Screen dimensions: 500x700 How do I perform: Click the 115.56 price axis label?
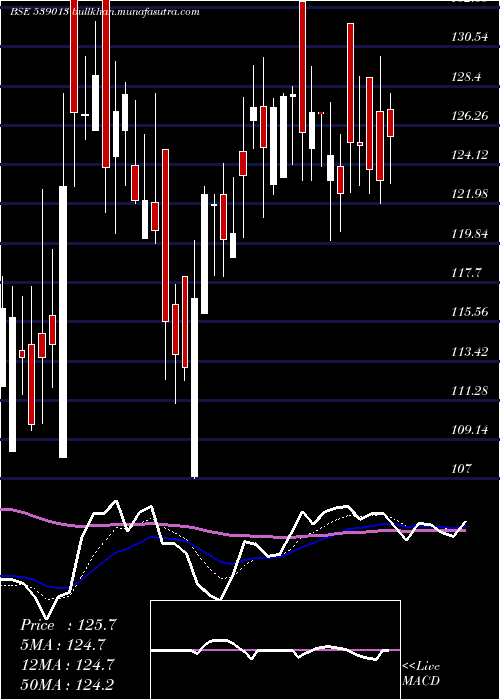click(x=470, y=312)
